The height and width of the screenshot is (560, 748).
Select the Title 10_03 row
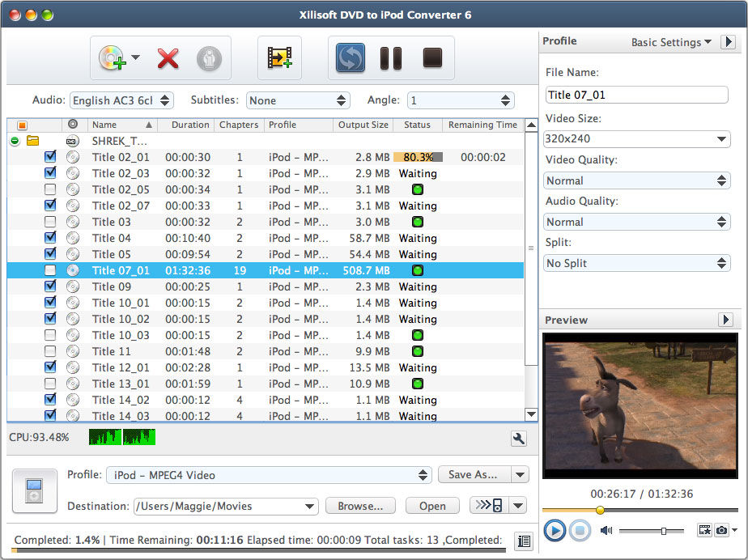coord(266,335)
